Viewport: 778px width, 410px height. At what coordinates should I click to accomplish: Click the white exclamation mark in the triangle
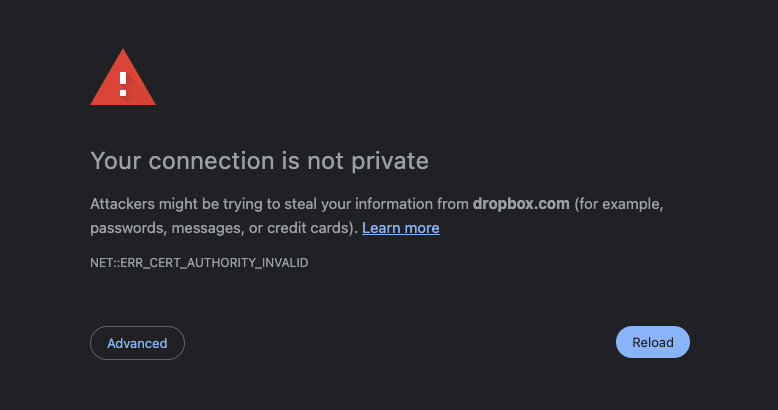(123, 81)
